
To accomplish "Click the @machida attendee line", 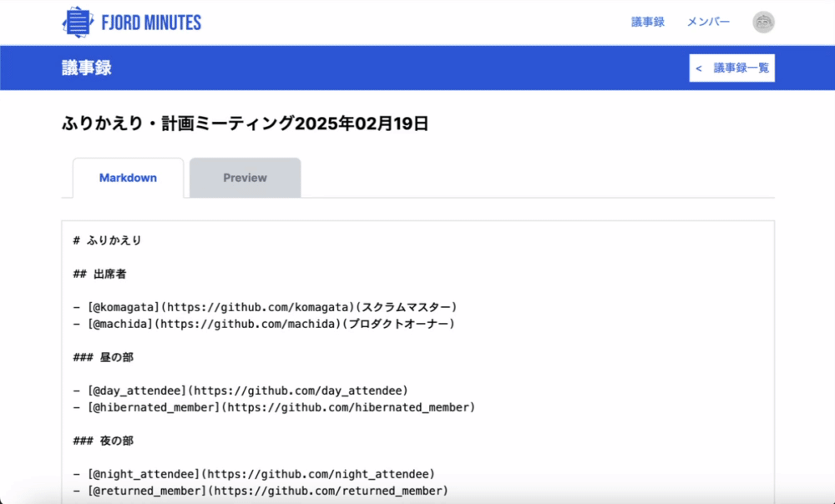I will click(x=264, y=324).
